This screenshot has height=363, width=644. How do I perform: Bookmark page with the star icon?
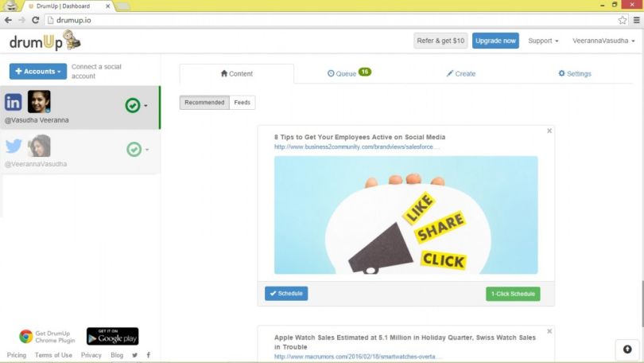pyautogui.click(x=623, y=20)
